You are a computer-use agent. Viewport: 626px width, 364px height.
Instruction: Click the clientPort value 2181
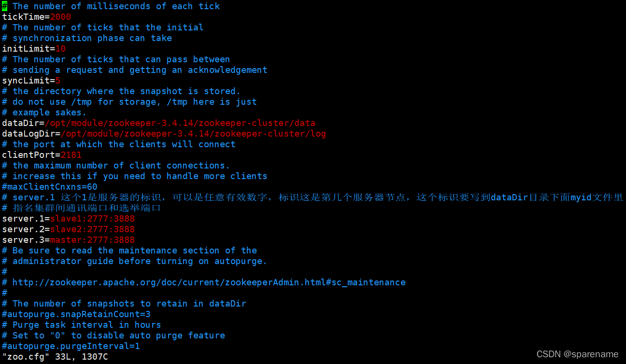click(71, 155)
